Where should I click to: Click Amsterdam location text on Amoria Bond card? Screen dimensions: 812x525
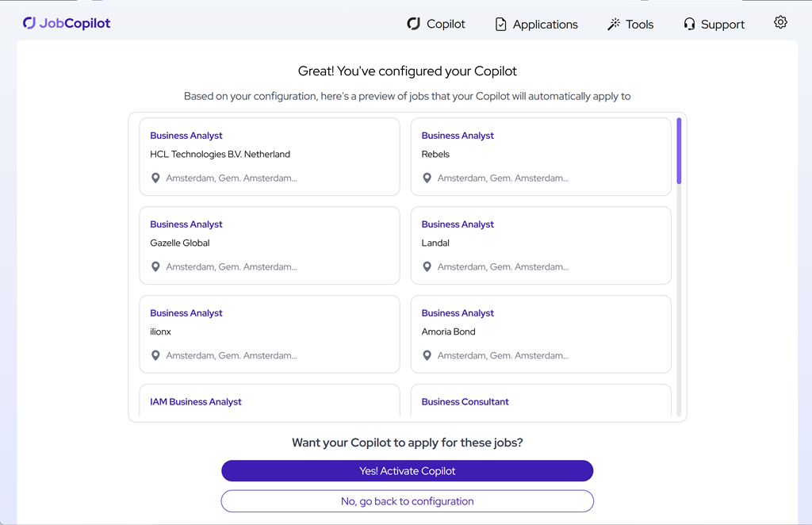pos(503,356)
